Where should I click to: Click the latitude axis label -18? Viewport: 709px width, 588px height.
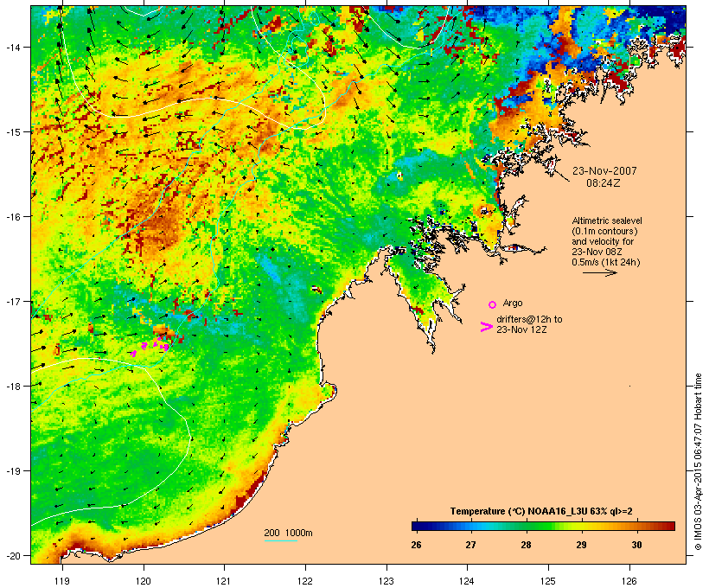(12, 386)
